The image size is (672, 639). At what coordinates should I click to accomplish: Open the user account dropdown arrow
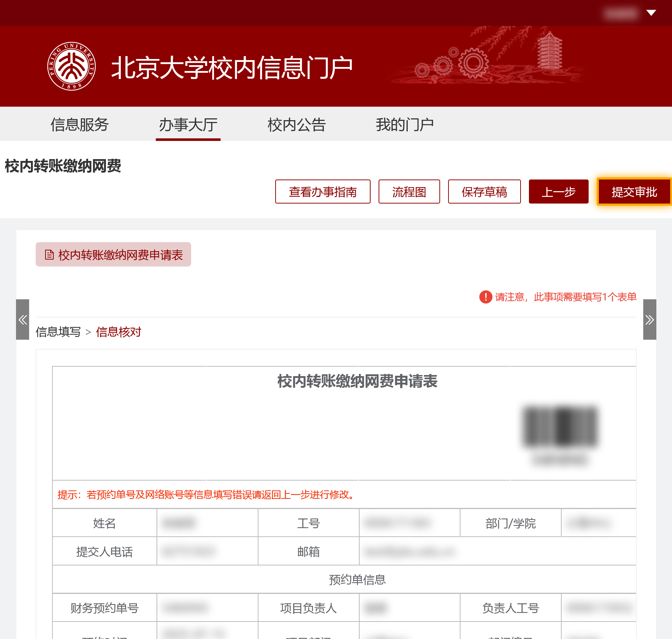651,13
